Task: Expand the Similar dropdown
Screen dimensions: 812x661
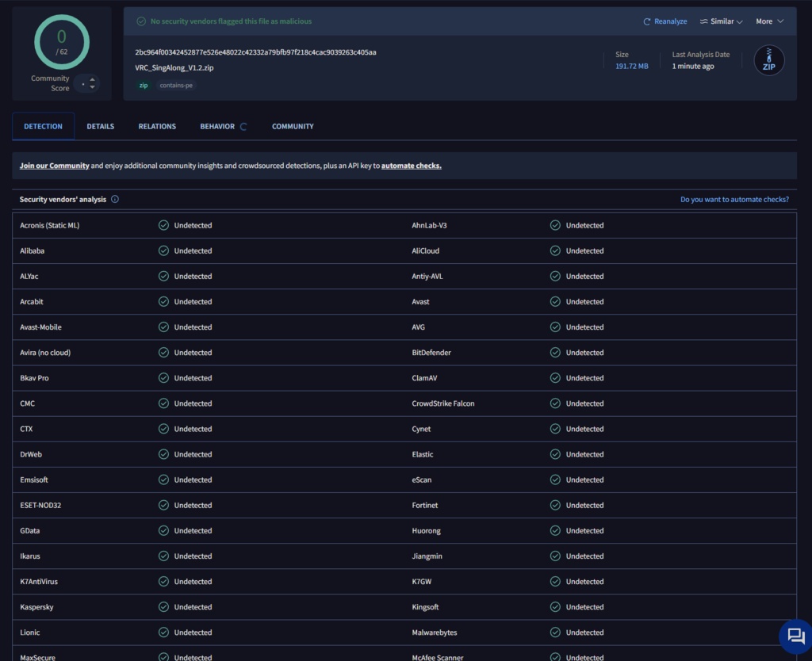Action: pyautogui.click(x=722, y=21)
